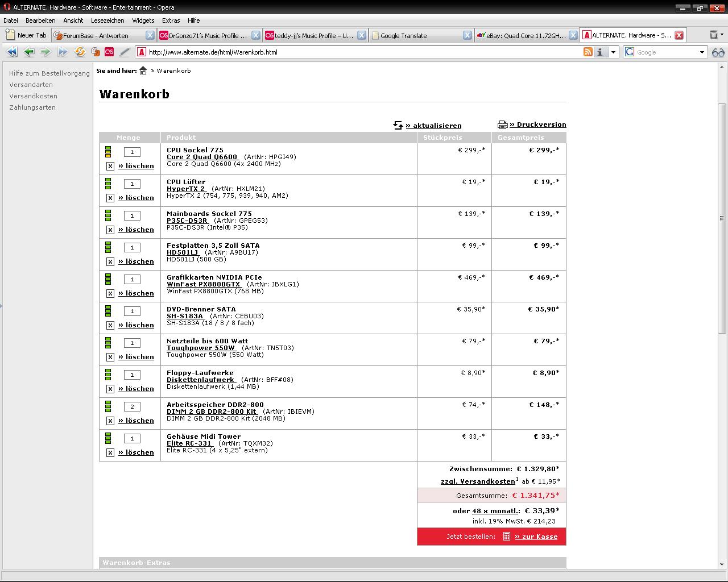Close the Google Translate tab

[468, 35]
